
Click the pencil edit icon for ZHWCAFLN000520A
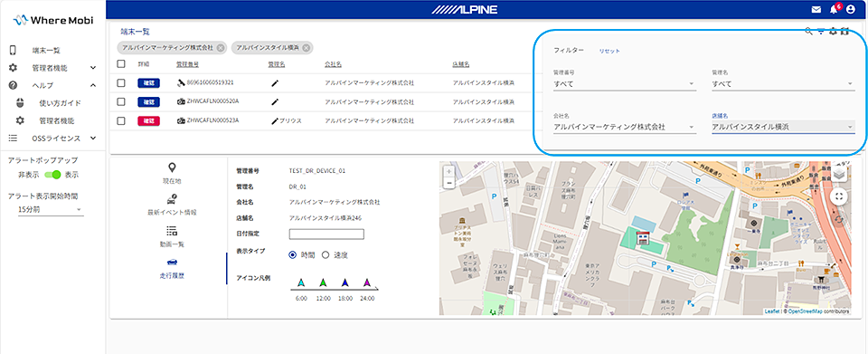(x=275, y=102)
